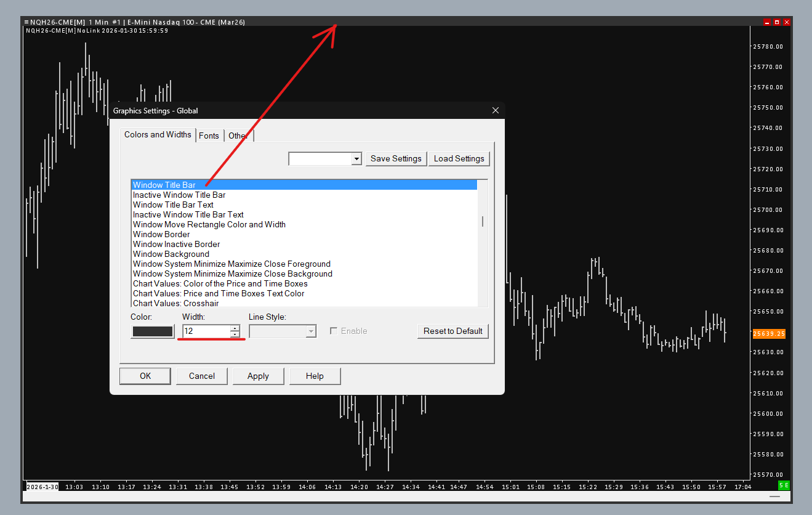The height and width of the screenshot is (515, 812).
Task: Select Inactive Window Title Bar item
Action: pyautogui.click(x=304, y=195)
